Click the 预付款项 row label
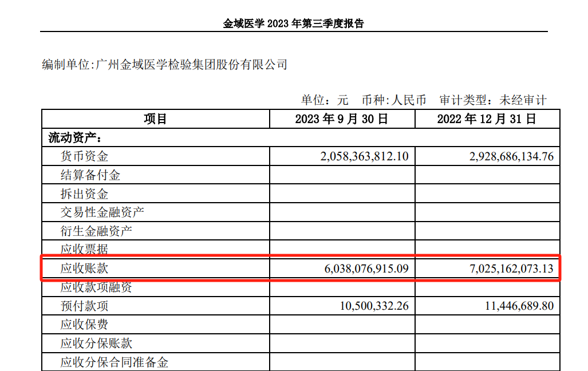588x371 pixels. tap(84, 306)
